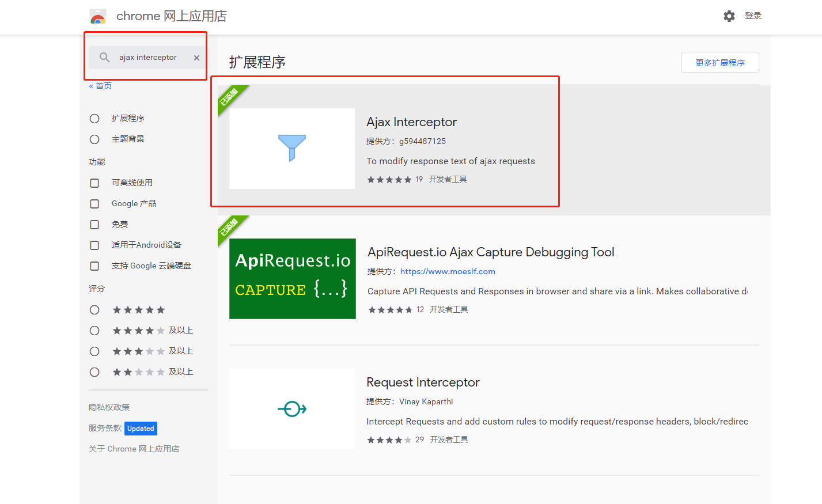Screen dimensions: 822x504
Task: Click the 登录 menu item
Action: (x=753, y=16)
